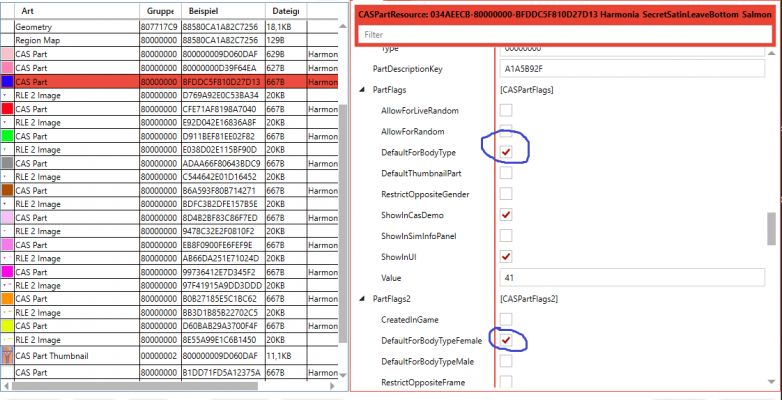The width and height of the screenshot is (782, 400).
Task: Click the image icon of RLE 2 Image 9478C32E2F0810F2
Action: (7, 231)
